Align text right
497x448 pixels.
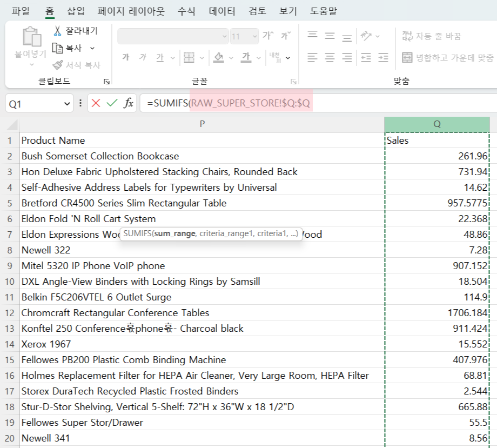coord(347,58)
